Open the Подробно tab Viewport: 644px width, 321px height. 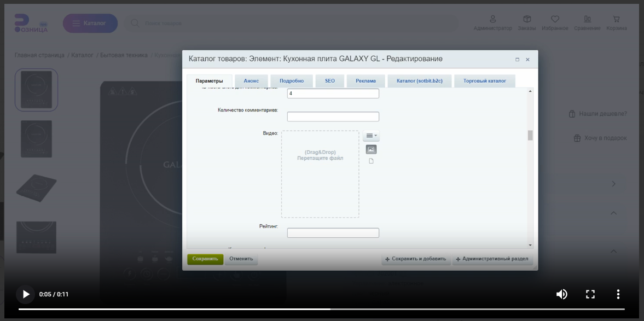[292, 81]
